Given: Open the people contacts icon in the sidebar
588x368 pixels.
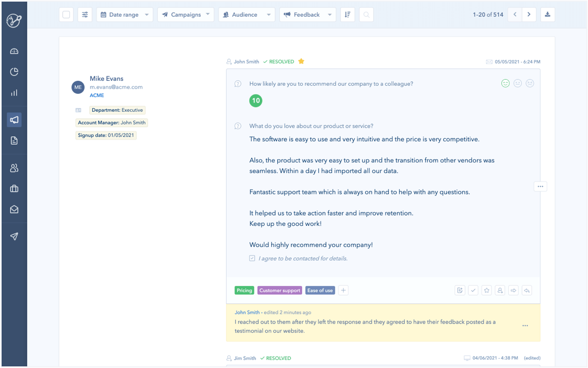Looking at the screenshot, I should tap(14, 168).
